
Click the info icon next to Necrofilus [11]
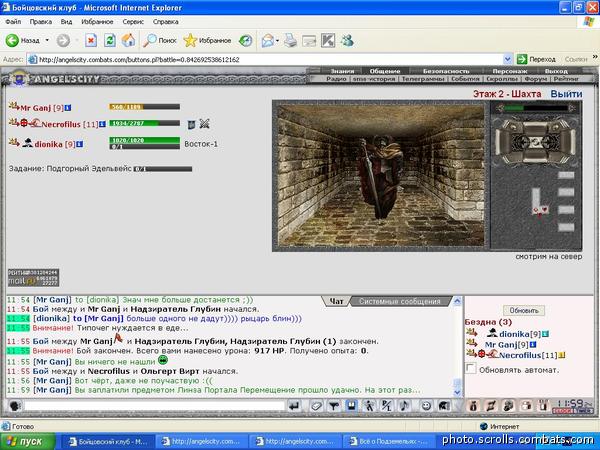(102, 124)
